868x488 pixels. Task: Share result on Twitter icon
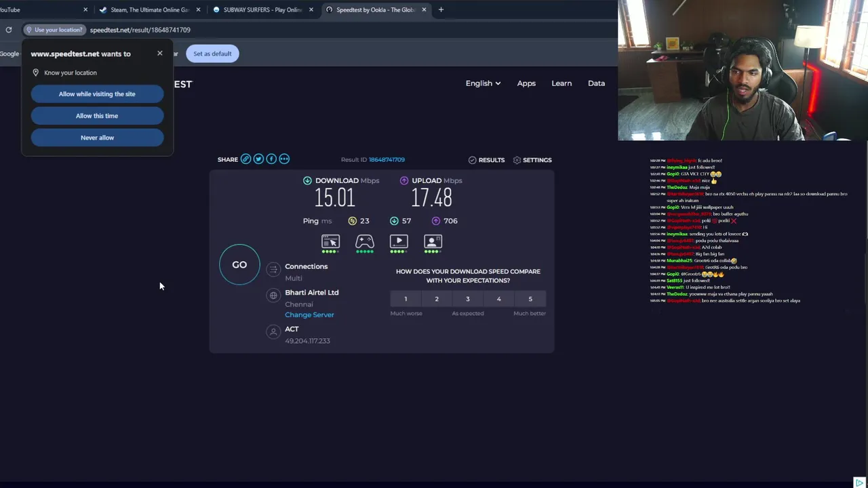click(x=258, y=159)
